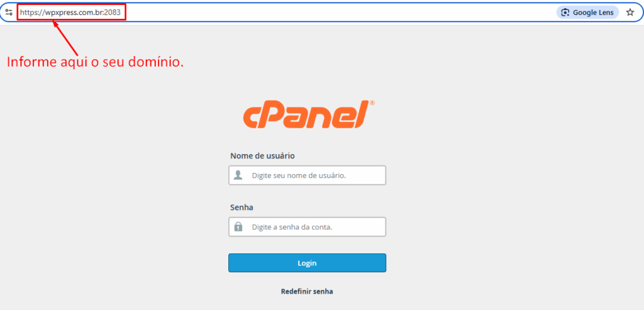
Task: Click the "Nome de usuário" label
Action: 262,155
